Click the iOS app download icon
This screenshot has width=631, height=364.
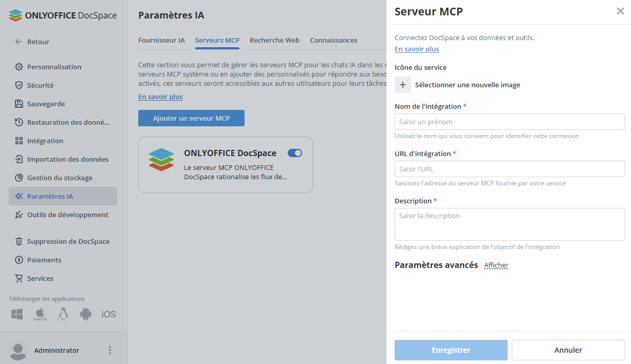point(108,314)
